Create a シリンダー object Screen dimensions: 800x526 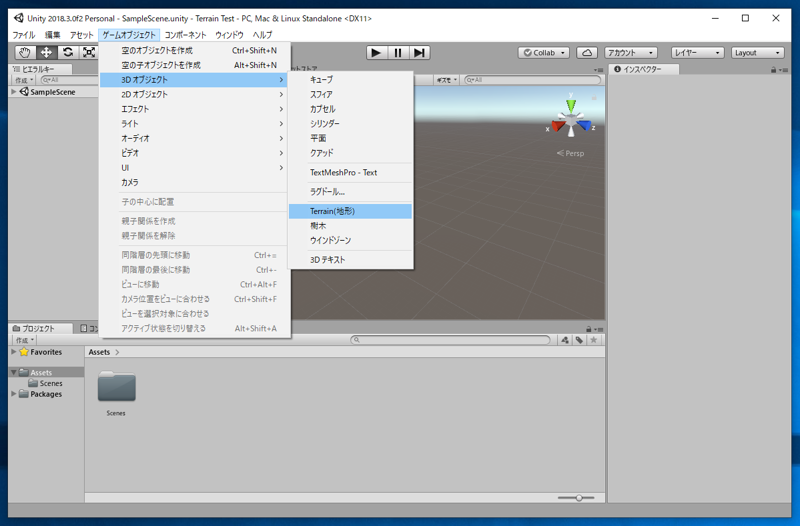(351, 124)
